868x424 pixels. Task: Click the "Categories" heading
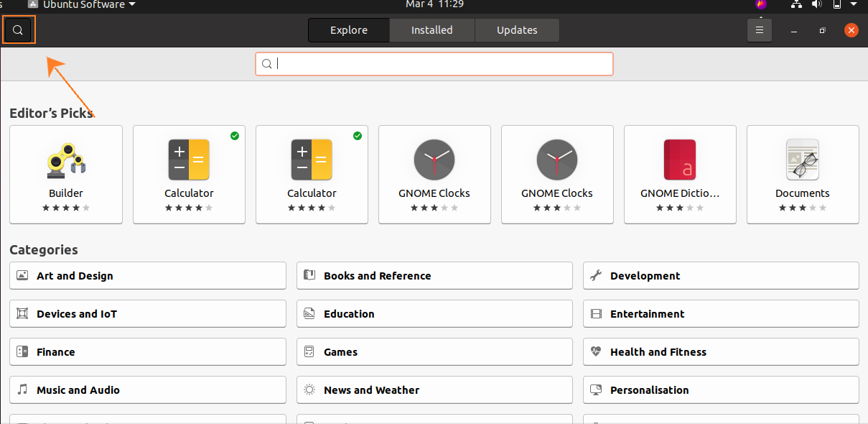44,250
